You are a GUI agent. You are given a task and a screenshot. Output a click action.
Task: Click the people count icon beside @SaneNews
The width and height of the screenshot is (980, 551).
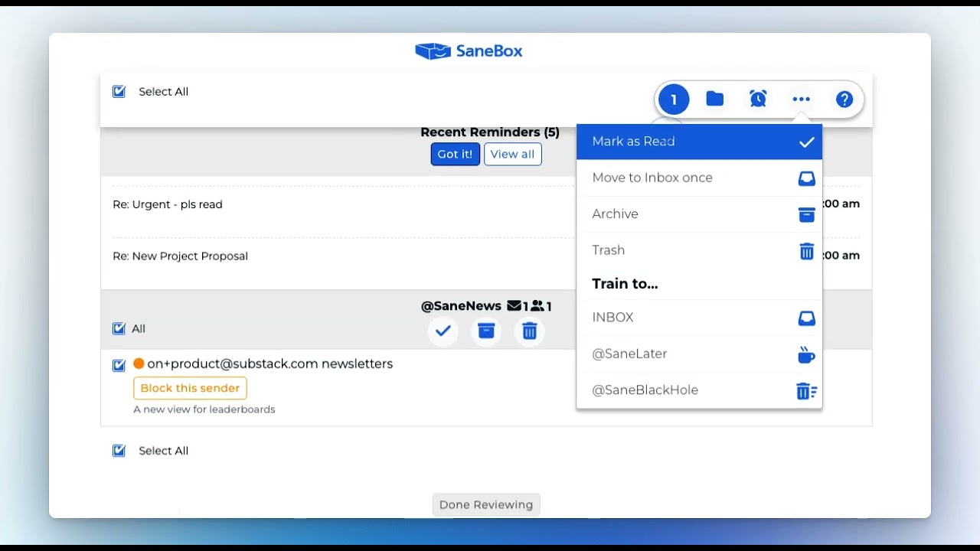pyautogui.click(x=537, y=306)
